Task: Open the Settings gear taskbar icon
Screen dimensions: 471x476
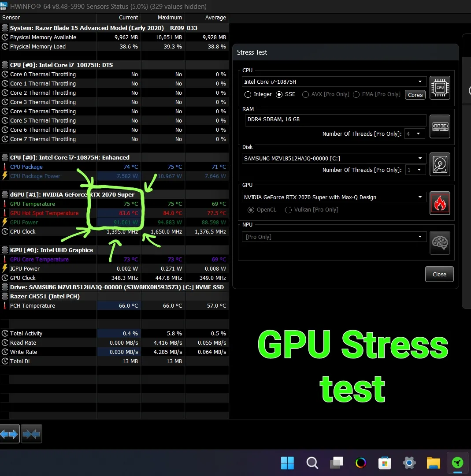Action: coord(409,463)
